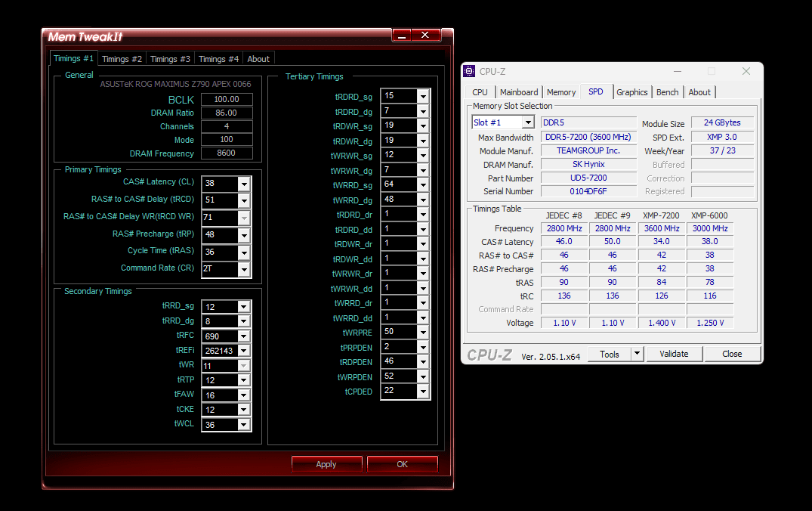
Task: Open the Timings #4 tab
Action: point(218,59)
